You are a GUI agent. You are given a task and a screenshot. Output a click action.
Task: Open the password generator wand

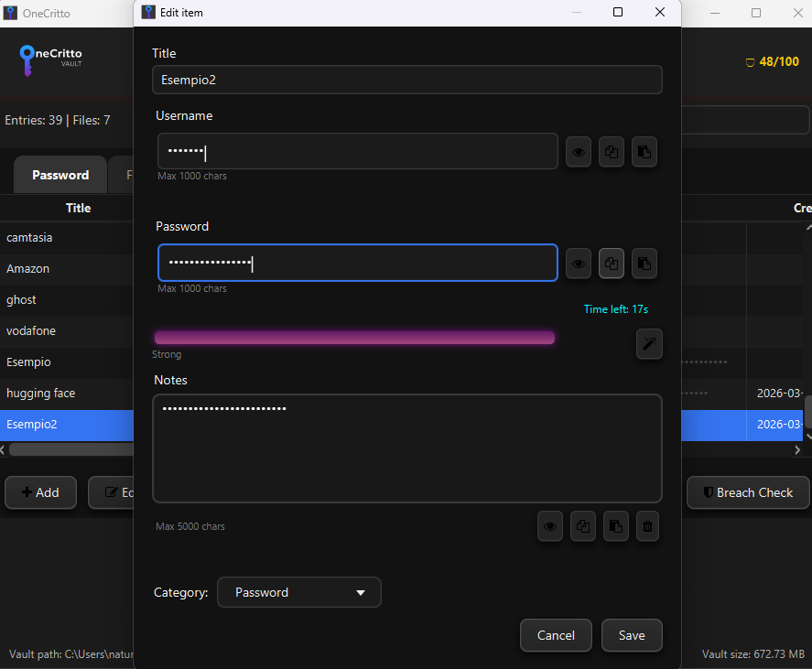point(649,344)
